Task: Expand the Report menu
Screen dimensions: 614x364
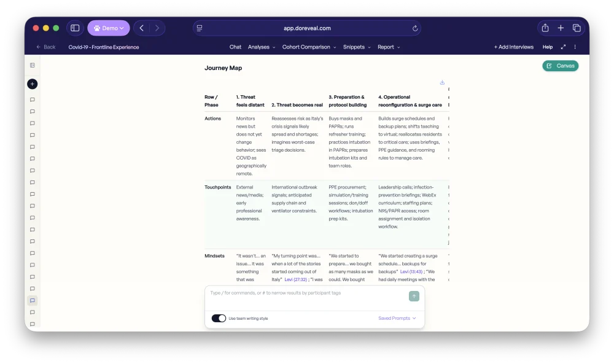Action: click(389, 47)
